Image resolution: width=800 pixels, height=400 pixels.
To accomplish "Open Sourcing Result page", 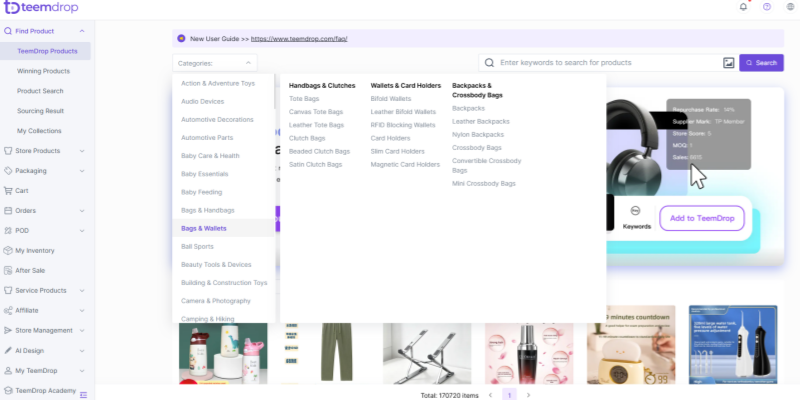I will [x=40, y=111].
